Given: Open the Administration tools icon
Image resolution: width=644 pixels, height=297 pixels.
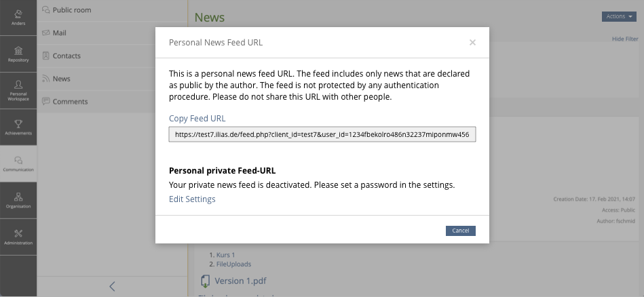Looking at the screenshot, I should pos(18,233).
